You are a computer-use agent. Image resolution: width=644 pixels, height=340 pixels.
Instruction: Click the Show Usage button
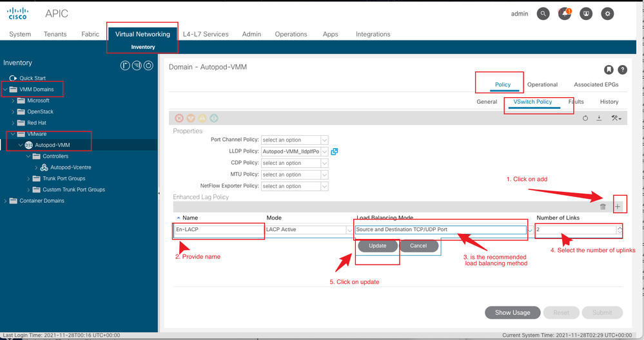[x=512, y=312]
